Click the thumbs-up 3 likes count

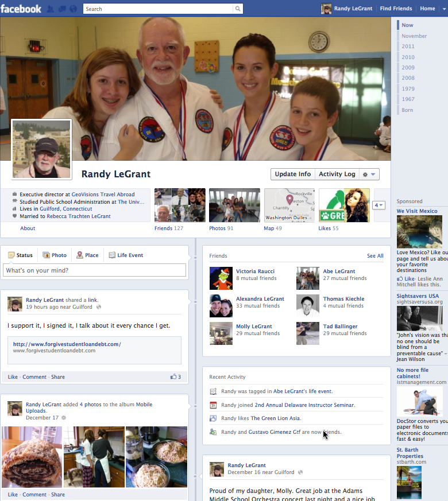tap(176, 376)
